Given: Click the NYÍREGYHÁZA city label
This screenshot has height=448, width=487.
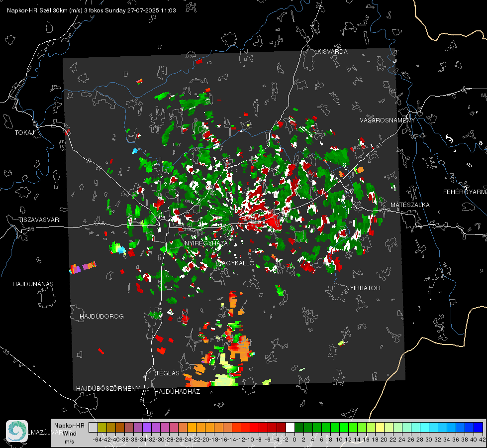Looking at the screenshot, I should [x=205, y=243].
